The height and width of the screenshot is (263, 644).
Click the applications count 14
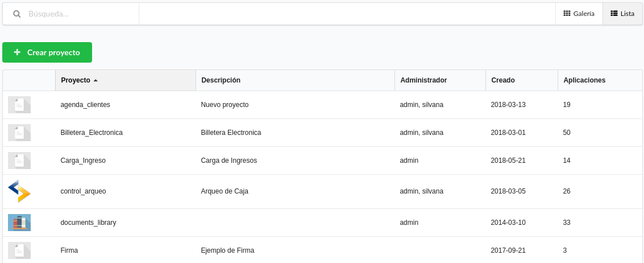[567, 161]
